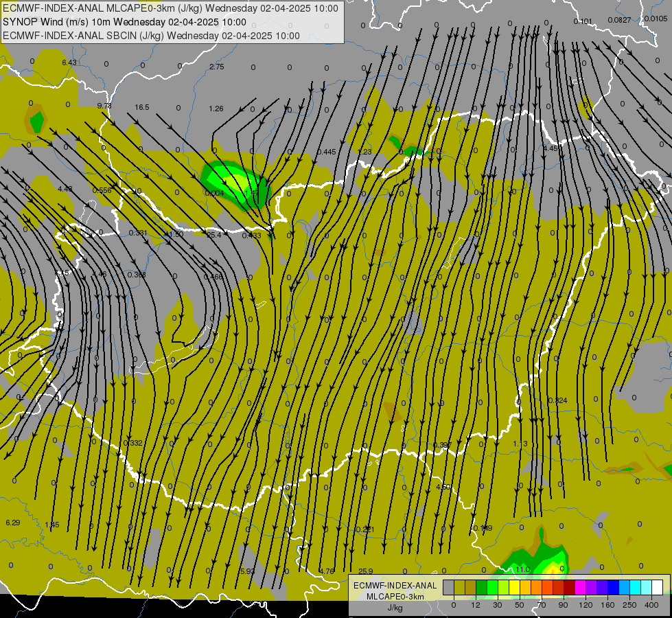Click the map value 0.221
The height and width of the screenshot is (618, 672).
[x=365, y=529]
